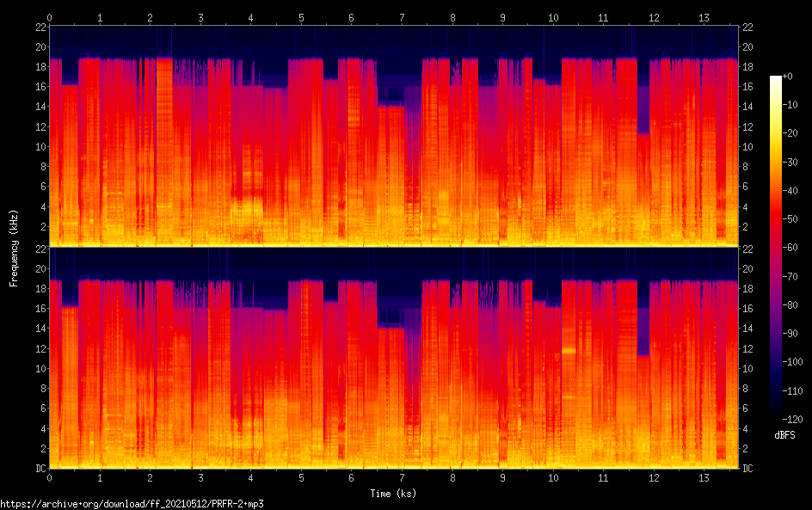The width and height of the screenshot is (812, 510).
Task: Click the "-60" color scale label
Action: (x=790, y=248)
